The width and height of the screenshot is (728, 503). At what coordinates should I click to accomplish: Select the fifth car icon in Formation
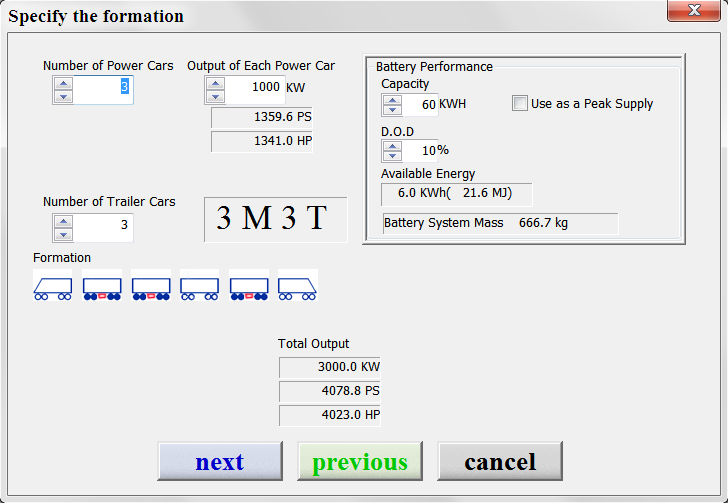point(249,285)
